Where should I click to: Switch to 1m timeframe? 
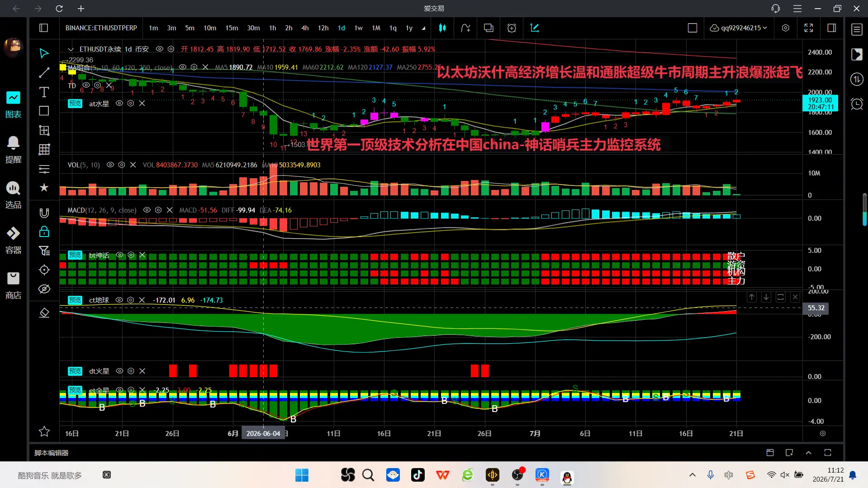pos(153,28)
